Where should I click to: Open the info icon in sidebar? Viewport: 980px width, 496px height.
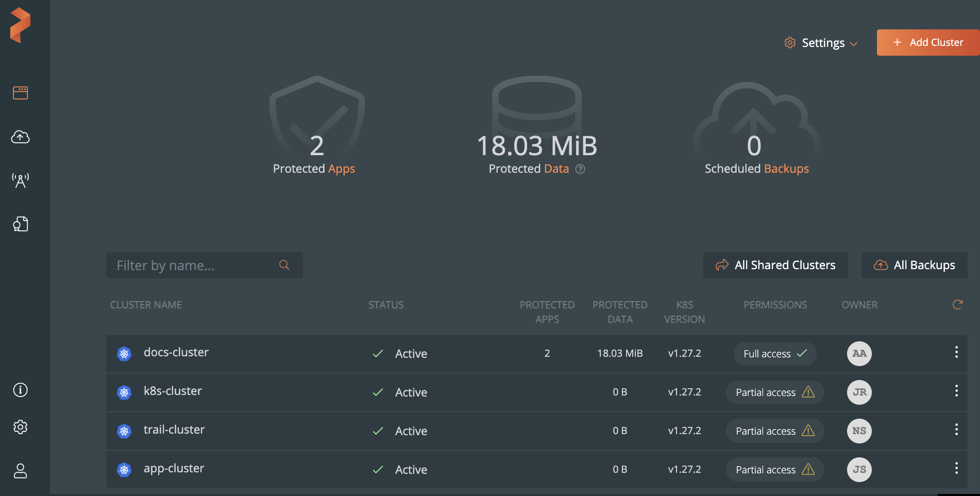click(x=21, y=390)
